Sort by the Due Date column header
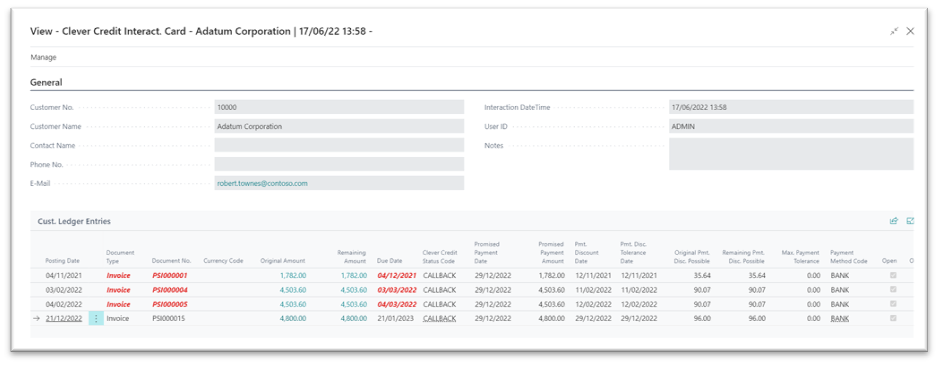The image size is (939, 365). pos(390,261)
